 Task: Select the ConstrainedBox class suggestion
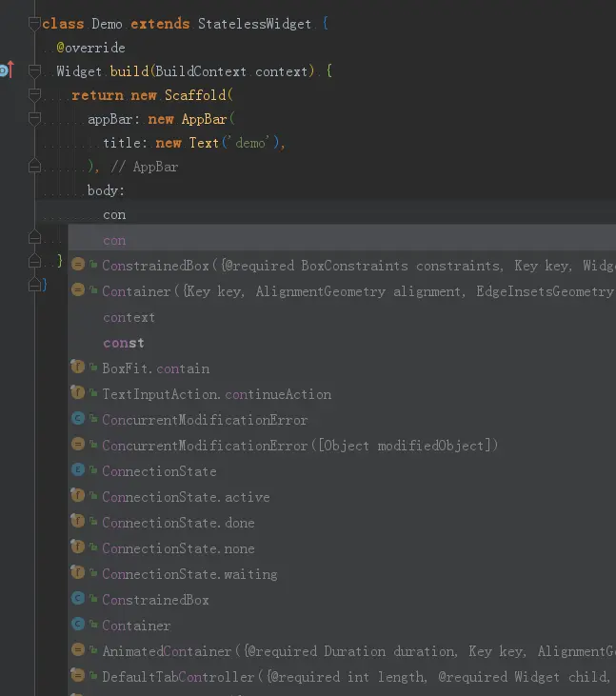pos(342,600)
